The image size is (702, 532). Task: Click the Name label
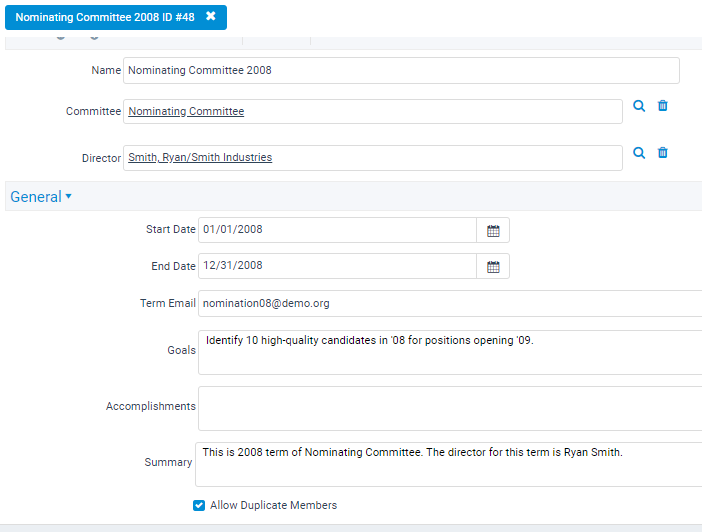click(x=106, y=70)
